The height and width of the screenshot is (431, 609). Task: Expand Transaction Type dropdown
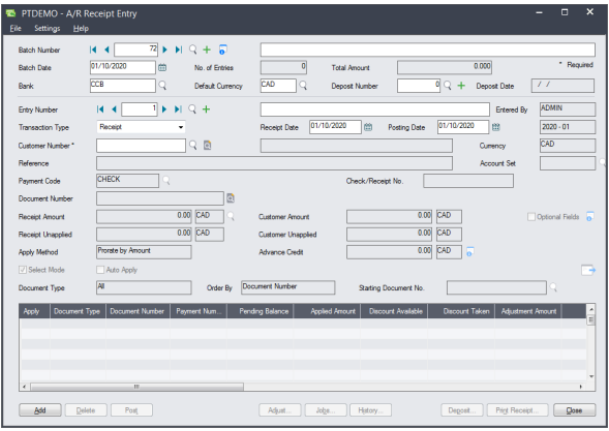(x=181, y=127)
